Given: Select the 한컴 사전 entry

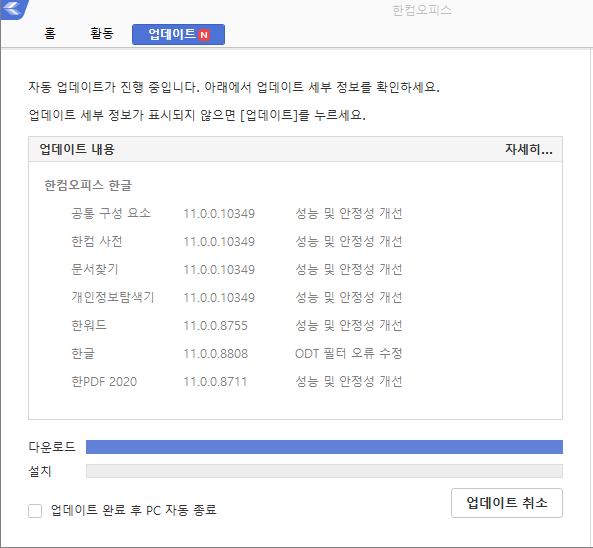Looking at the screenshot, I should click(x=97, y=241).
